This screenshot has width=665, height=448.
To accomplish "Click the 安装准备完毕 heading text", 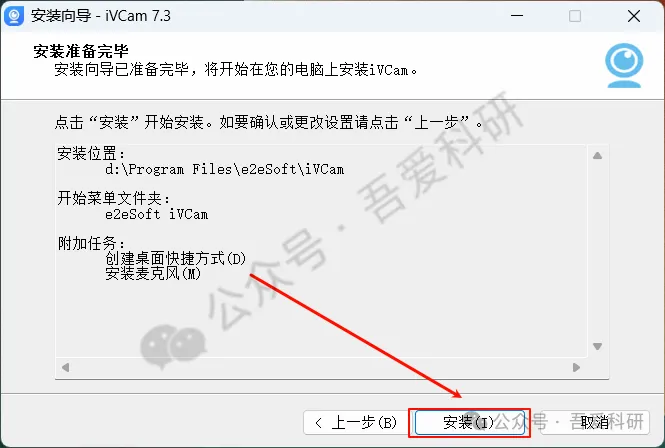I will click(x=81, y=51).
